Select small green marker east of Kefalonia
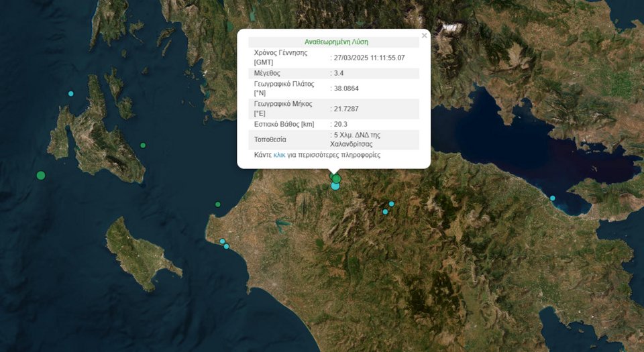Image resolution: width=644 pixels, height=352 pixels. (x=143, y=145)
